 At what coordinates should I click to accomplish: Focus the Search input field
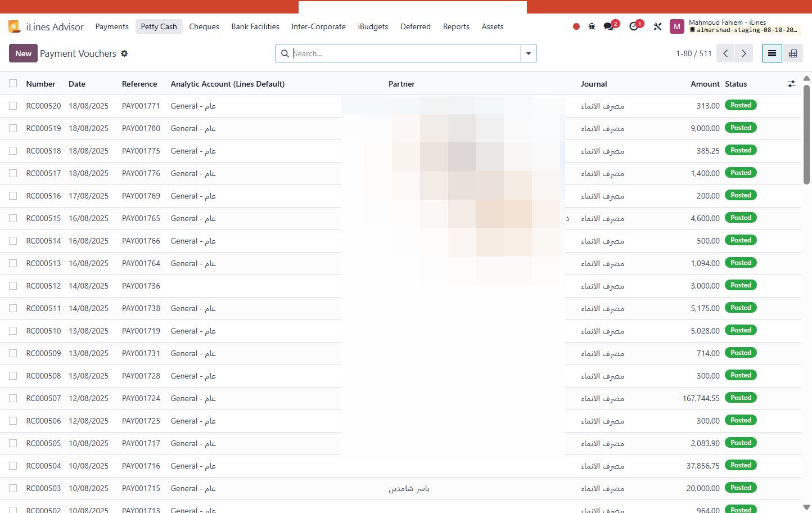click(x=406, y=53)
